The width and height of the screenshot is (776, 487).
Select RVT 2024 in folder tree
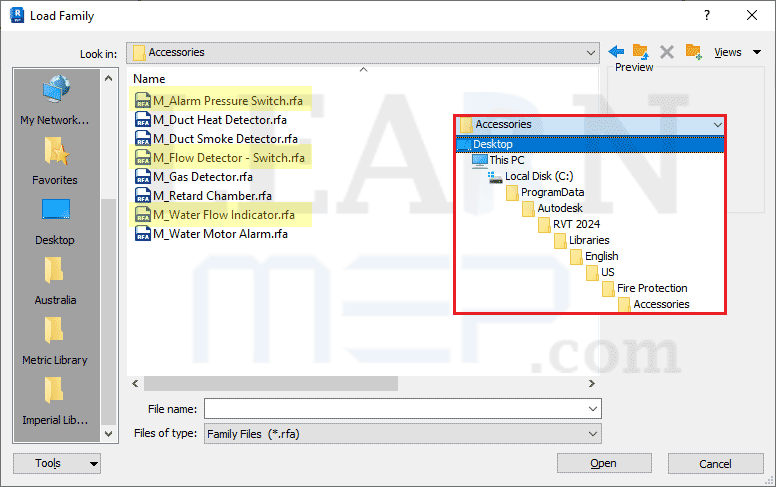pos(573,224)
